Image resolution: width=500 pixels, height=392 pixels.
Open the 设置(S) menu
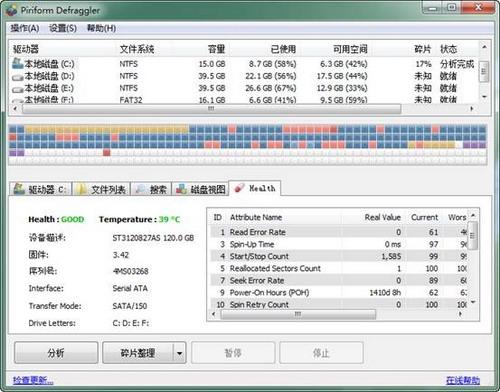pyautogui.click(x=63, y=28)
